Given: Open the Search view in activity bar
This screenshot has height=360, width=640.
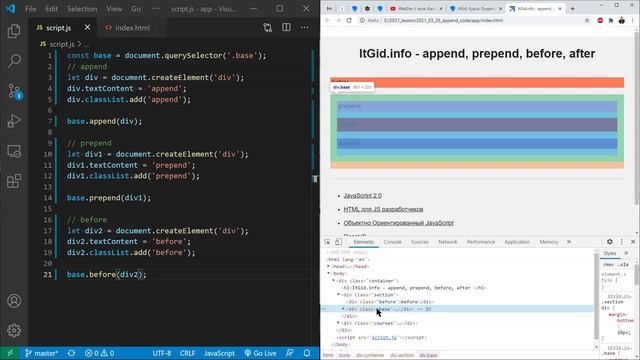Looking at the screenshot, I should coord(14,61).
